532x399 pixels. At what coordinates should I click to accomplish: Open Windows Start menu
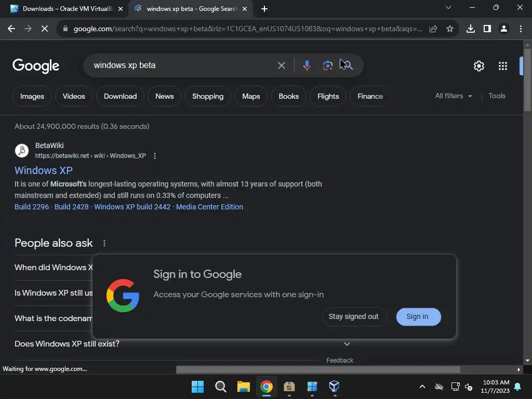pos(197,387)
